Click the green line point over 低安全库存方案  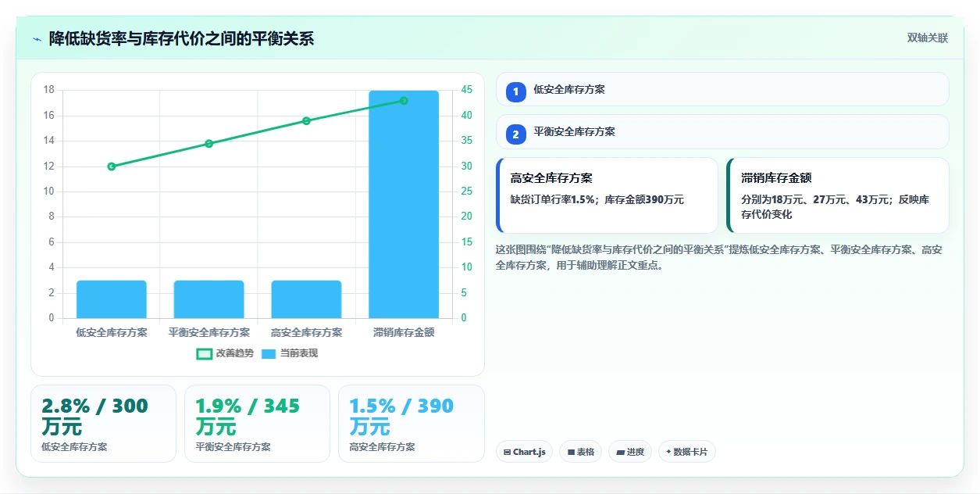pos(112,166)
